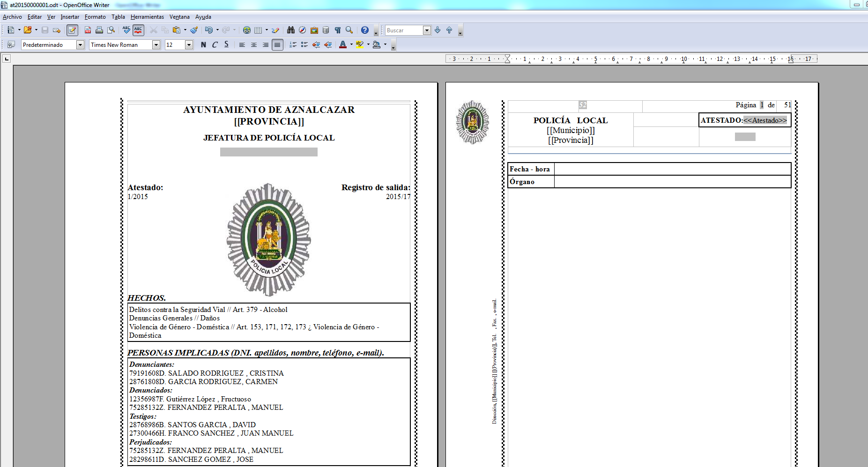This screenshot has height=467, width=868.
Task: Enable bold formatting
Action: pyautogui.click(x=203, y=45)
